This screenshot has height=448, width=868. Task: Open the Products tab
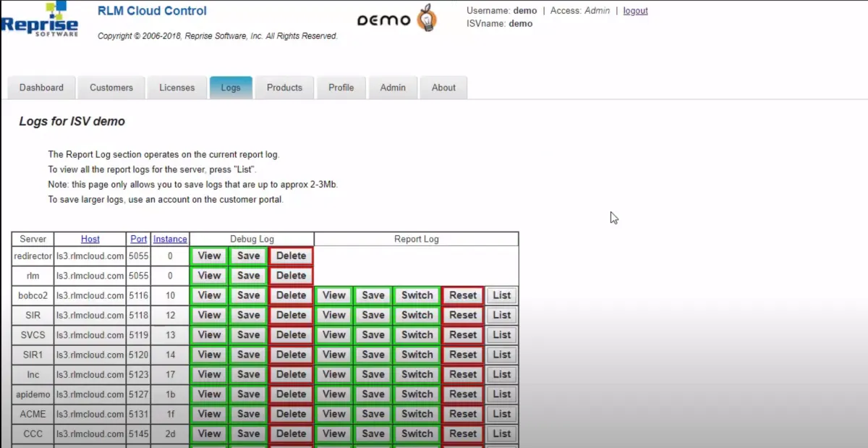(284, 88)
